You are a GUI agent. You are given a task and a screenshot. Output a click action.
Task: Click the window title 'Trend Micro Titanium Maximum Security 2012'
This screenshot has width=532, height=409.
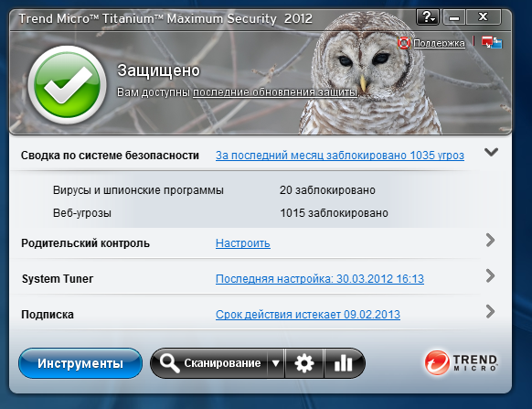(165, 18)
